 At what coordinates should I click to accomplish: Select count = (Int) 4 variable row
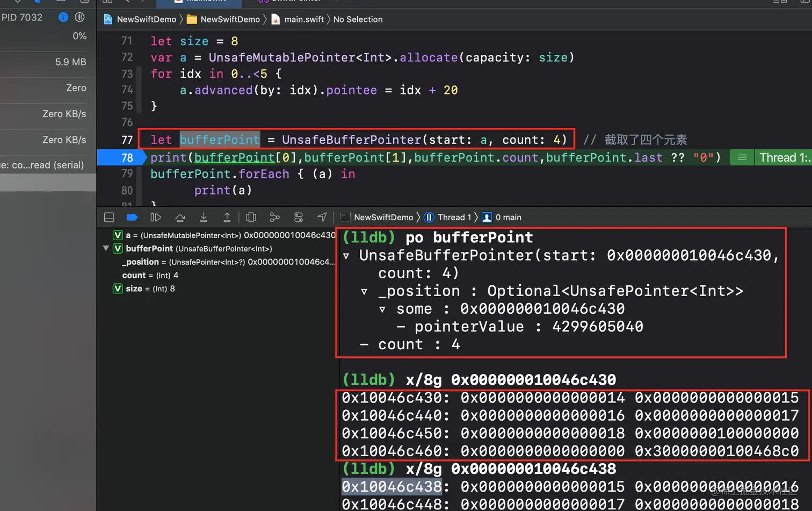pos(150,275)
